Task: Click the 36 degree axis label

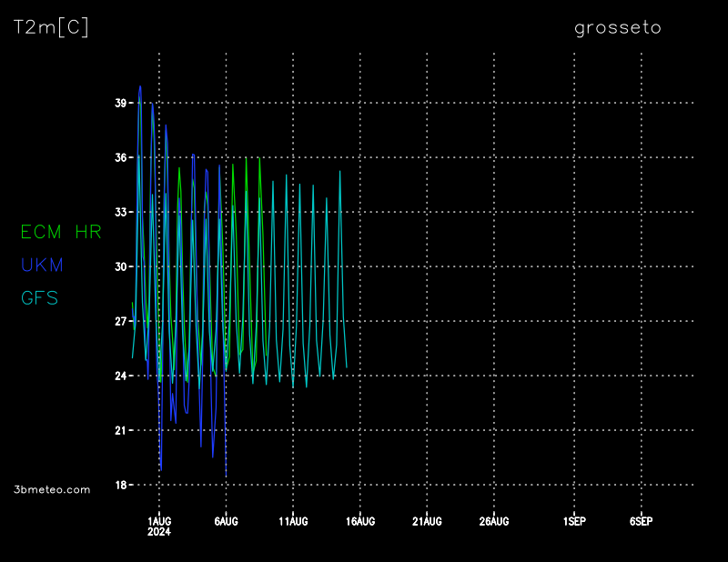Action: (x=120, y=158)
